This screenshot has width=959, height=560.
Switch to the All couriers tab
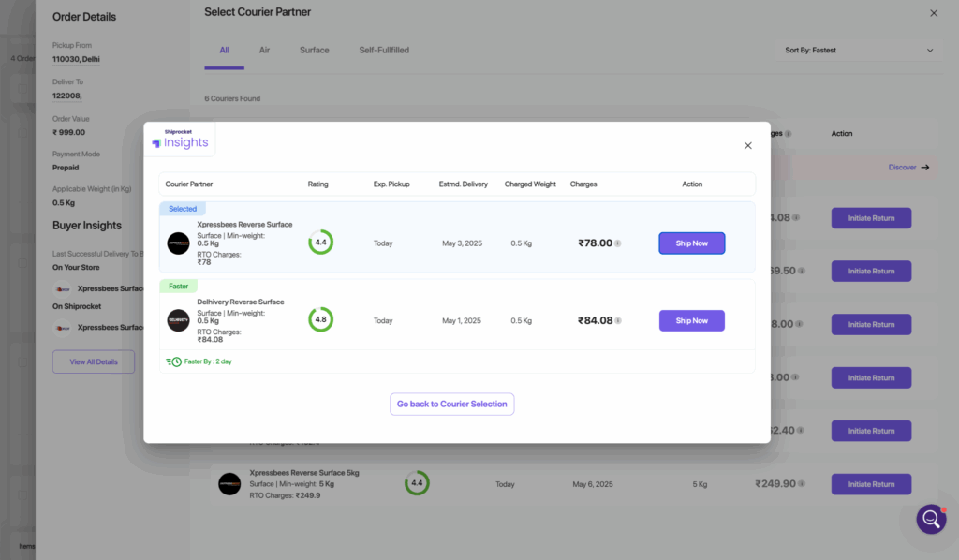(224, 51)
